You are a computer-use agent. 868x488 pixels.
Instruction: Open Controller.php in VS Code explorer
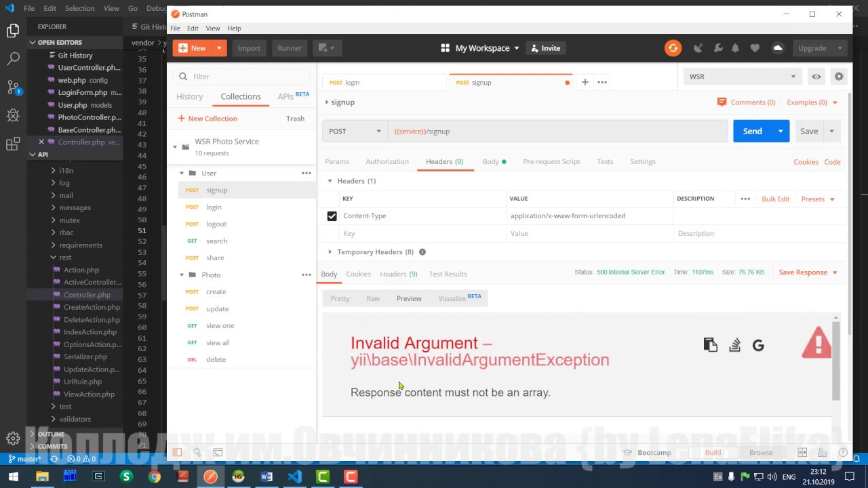tap(87, 295)
